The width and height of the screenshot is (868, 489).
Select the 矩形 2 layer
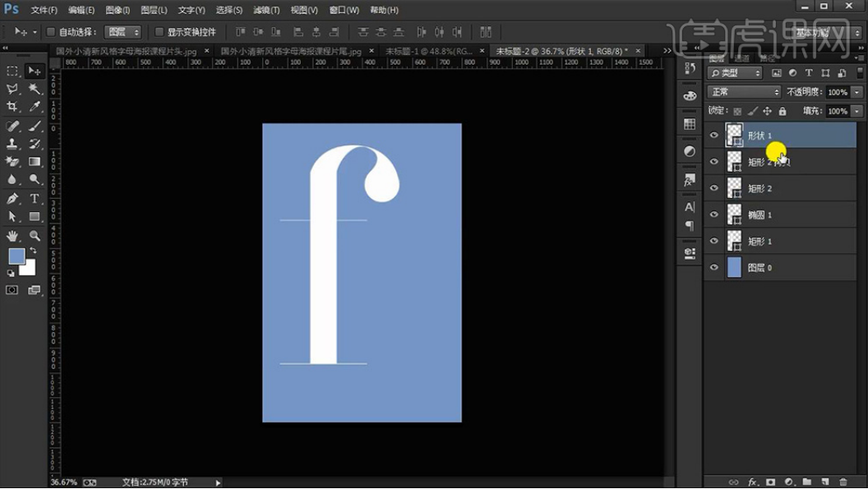pyautogui.click(x=789, y=189)
